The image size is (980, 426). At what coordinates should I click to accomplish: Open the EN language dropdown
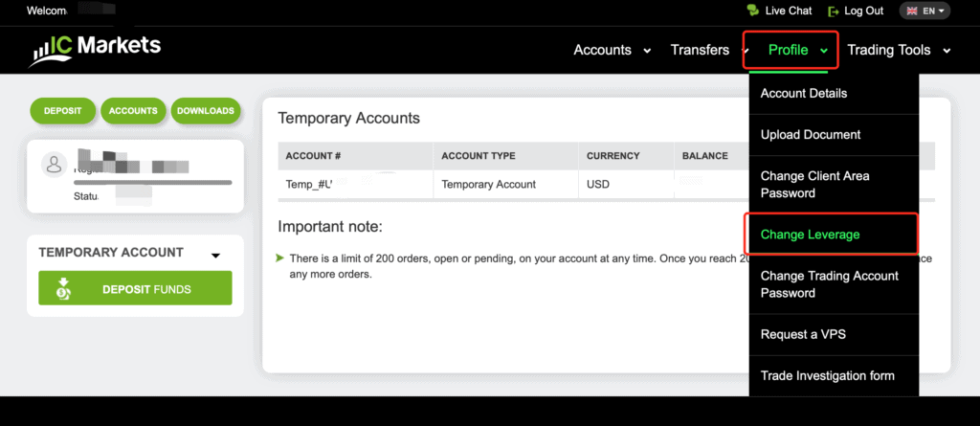[924, 11]
